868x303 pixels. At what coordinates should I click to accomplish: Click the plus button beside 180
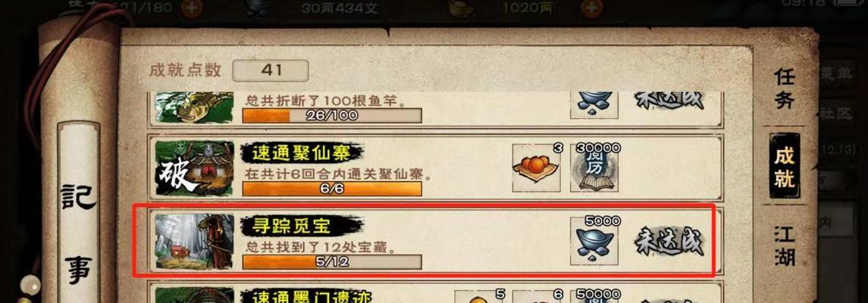(x=192, y=7)
